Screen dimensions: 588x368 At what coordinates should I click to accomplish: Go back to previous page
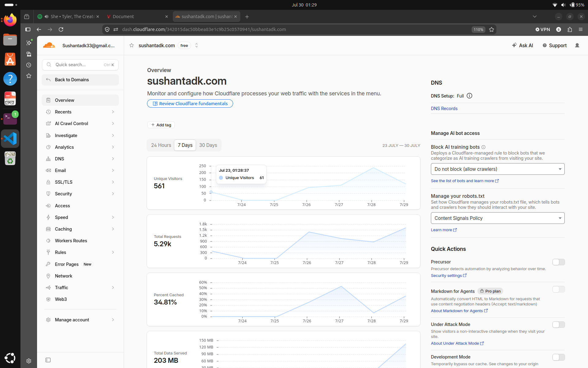coord(39,29)
